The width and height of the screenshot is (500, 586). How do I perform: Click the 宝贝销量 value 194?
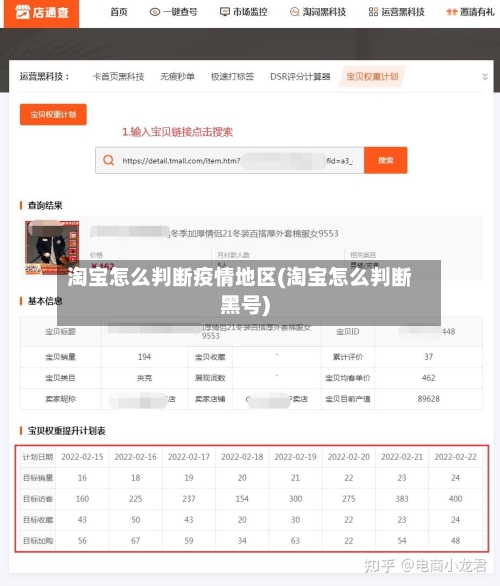144,357
